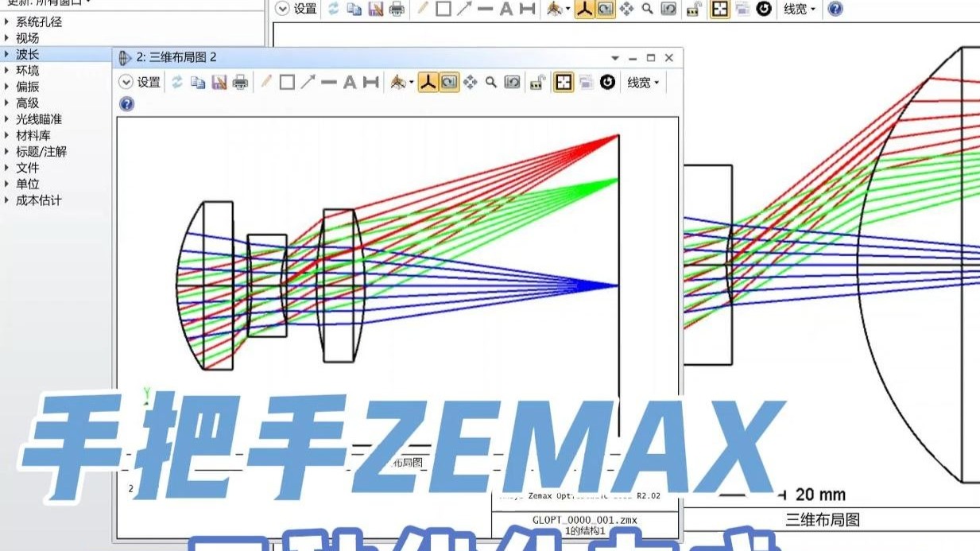
Task: Click the refresh icon in 三维布局图 2 toolbar
Action: (x=177, y=82)
